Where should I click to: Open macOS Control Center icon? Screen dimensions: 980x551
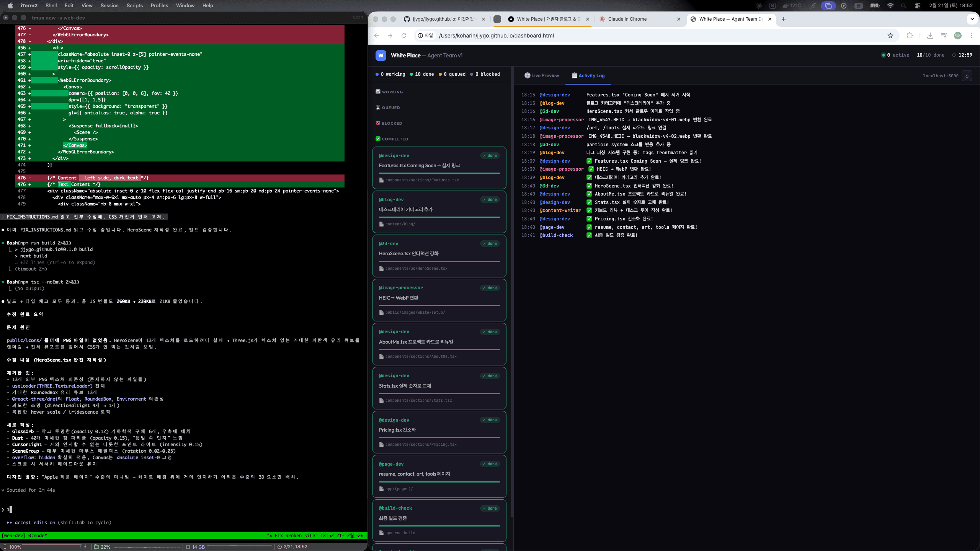(x=918, y=6)
